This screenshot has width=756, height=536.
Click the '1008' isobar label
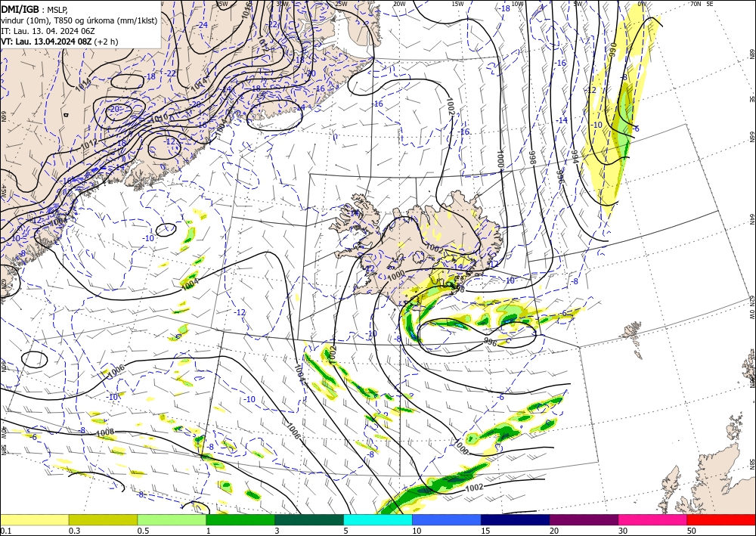click(105, 433)
